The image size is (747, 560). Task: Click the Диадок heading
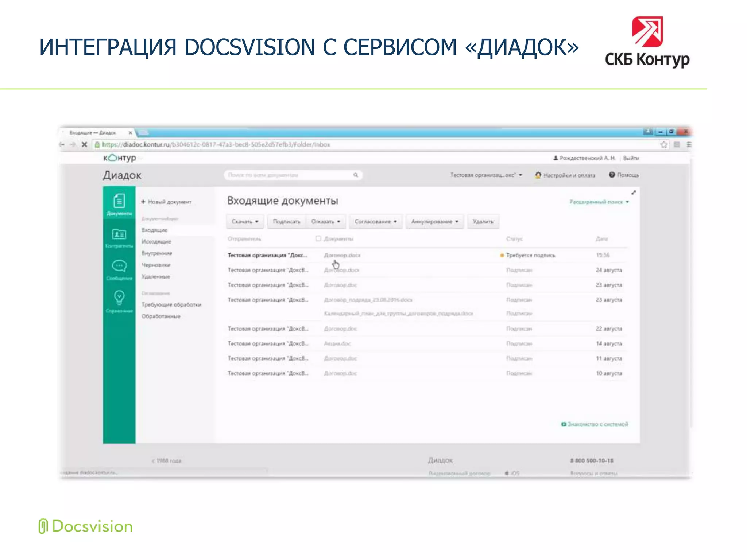click(x=122, y=175)
